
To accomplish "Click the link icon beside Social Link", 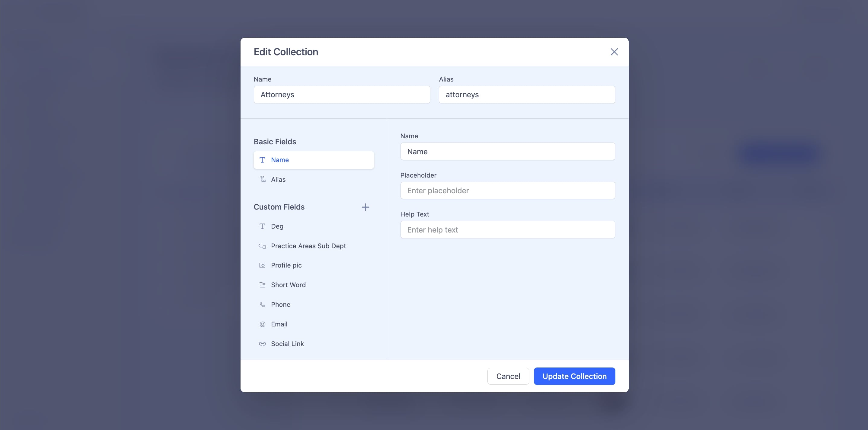I will tap(262, 344).
